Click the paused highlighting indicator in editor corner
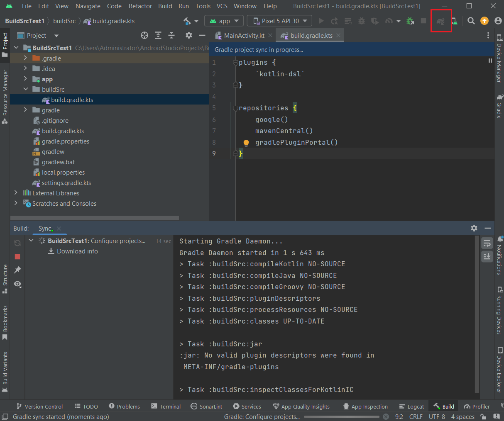Screen dimensions: 504x421 pyautogui.click(x=490, y=61)
